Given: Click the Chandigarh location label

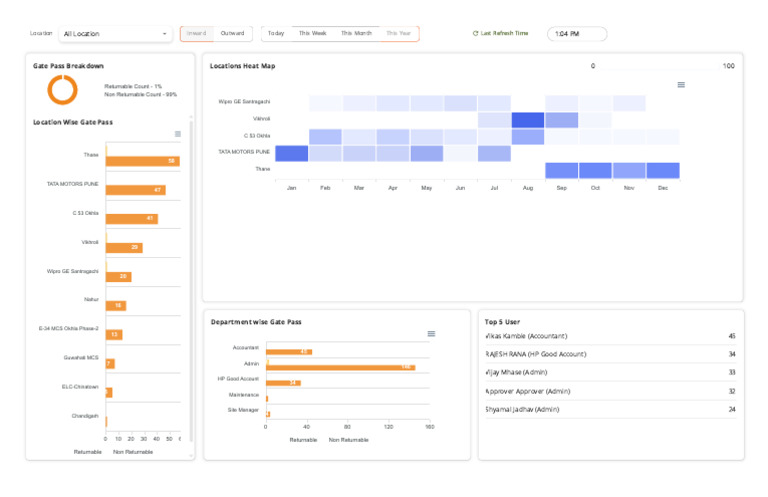Looking at the screenshot, I should click(85, 416).
